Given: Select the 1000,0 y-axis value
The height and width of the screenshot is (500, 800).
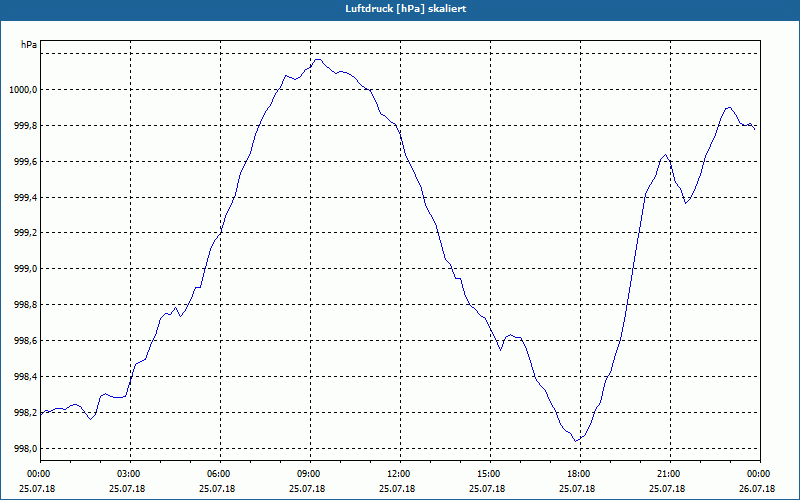Looking at the screenshot, I should (x=23, y=90).
